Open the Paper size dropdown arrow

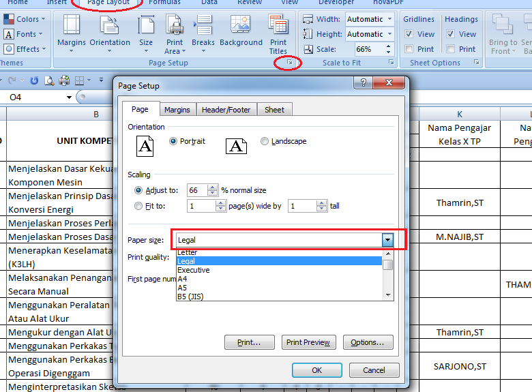tap(387, 240)
